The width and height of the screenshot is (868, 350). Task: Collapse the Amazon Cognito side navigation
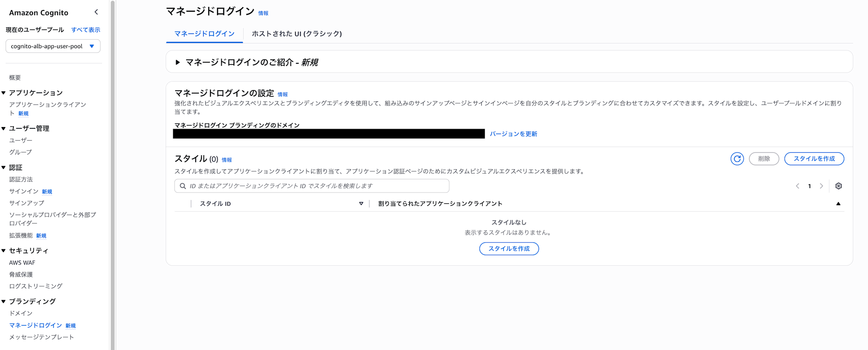(x=96, y=12)
